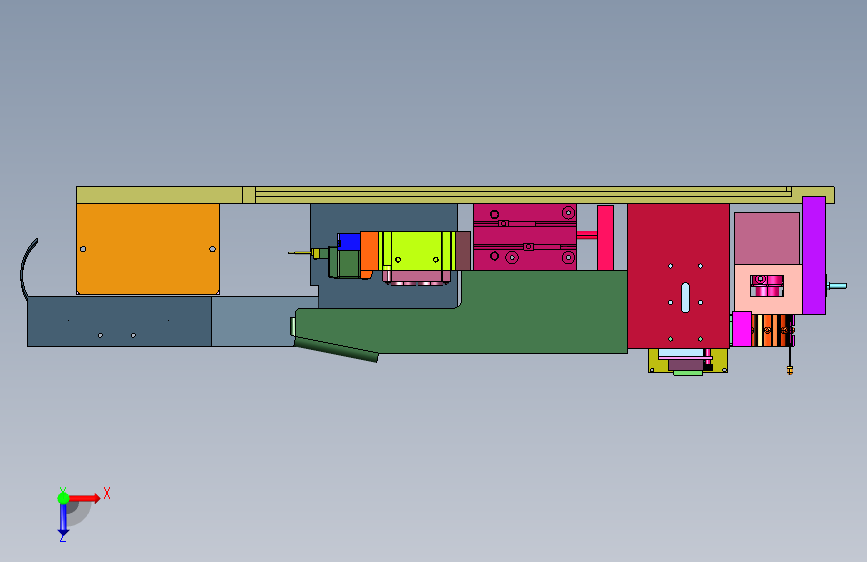867x562 pixels.
Task: Select the mauve square above salmon housing
Action: pos(767,238)
